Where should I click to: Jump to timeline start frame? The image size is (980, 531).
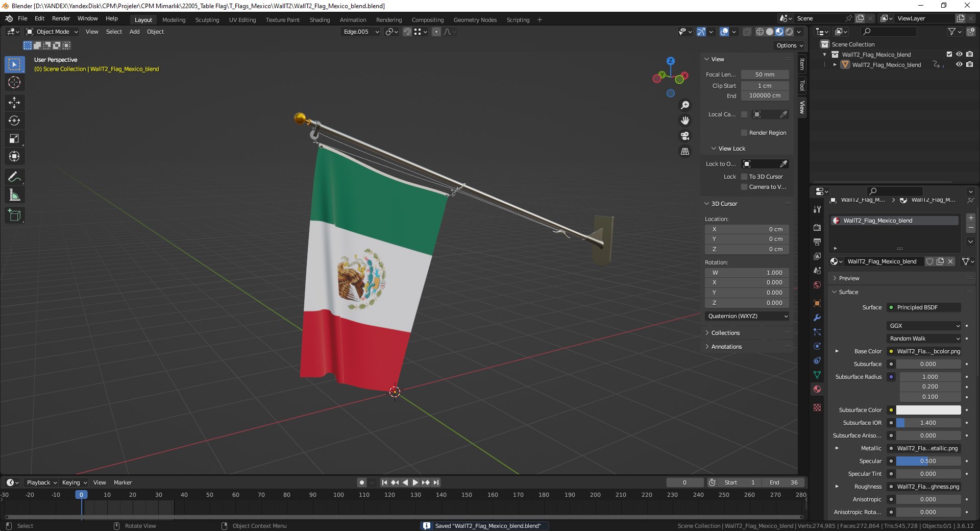[x=384, y=482]
